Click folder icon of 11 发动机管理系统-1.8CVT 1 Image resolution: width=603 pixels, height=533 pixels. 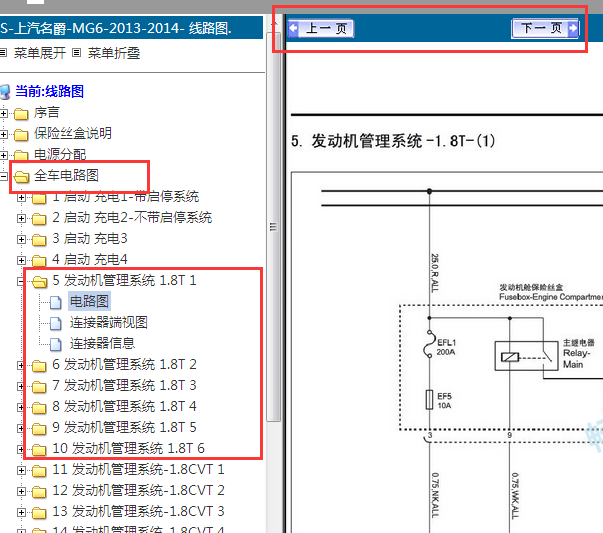[39, 471]
